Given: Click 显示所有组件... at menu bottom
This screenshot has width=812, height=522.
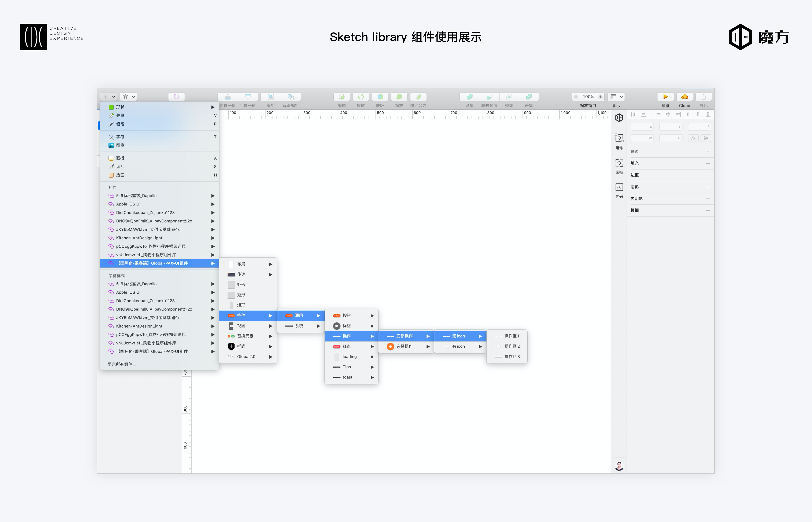Looking at the screenshot, I should coord(122,364).
